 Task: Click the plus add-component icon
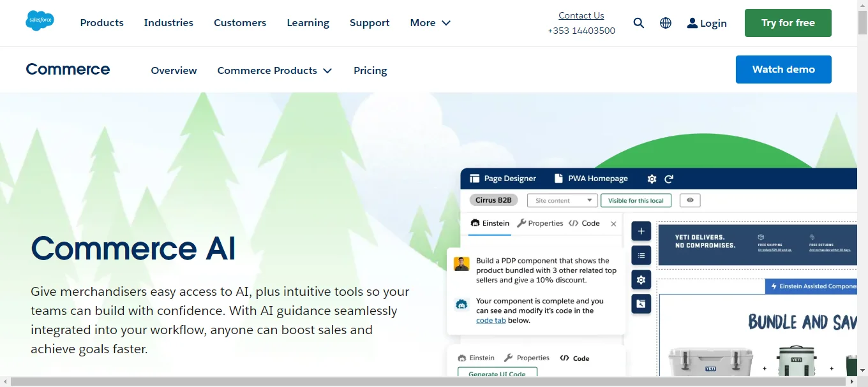641,231
